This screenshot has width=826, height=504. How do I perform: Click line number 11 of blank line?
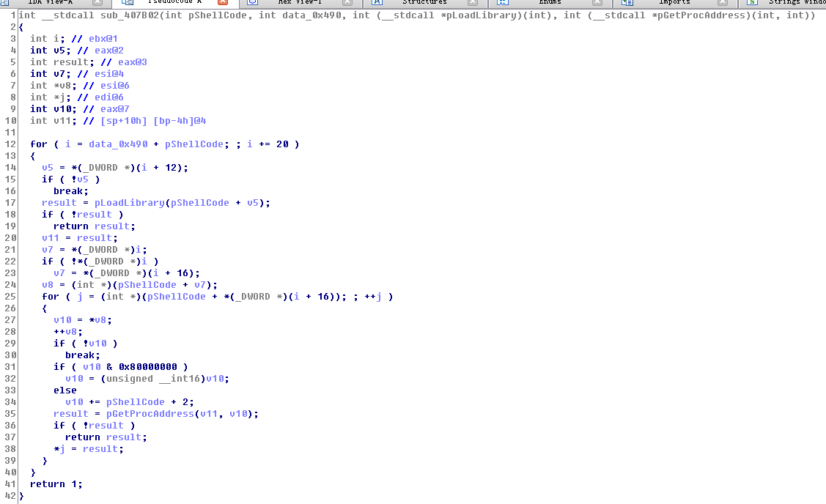[10, 133]
